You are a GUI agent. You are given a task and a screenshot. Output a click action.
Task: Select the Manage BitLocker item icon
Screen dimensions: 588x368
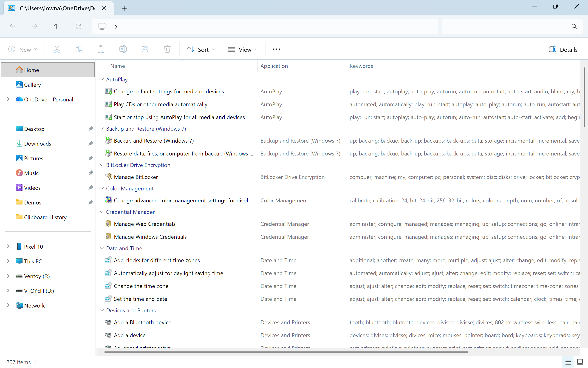coord(108,176)
